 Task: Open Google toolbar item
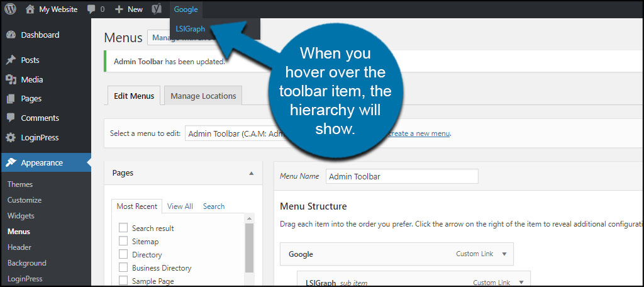tap(186, 9)
